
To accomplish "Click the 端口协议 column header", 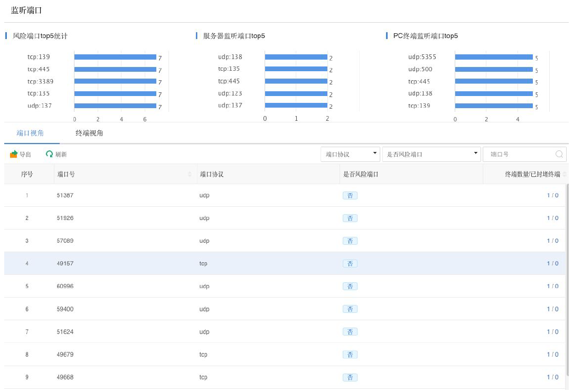I will click(211, 174).
